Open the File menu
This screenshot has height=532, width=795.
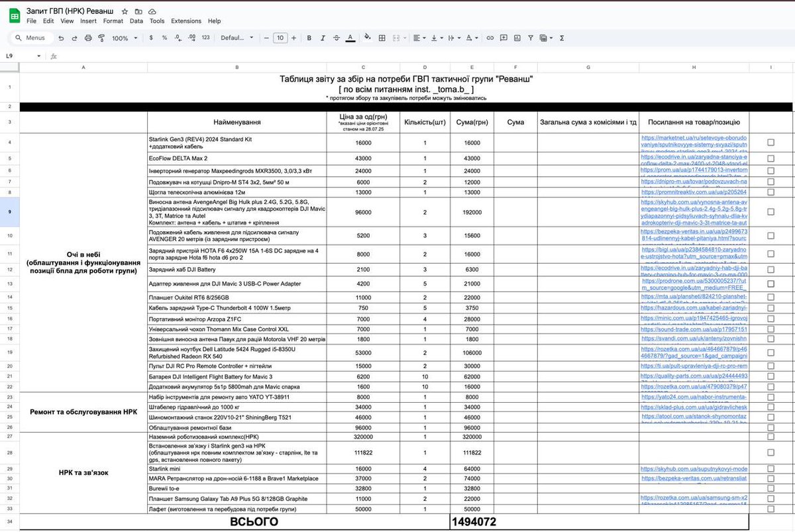(31, 21)
